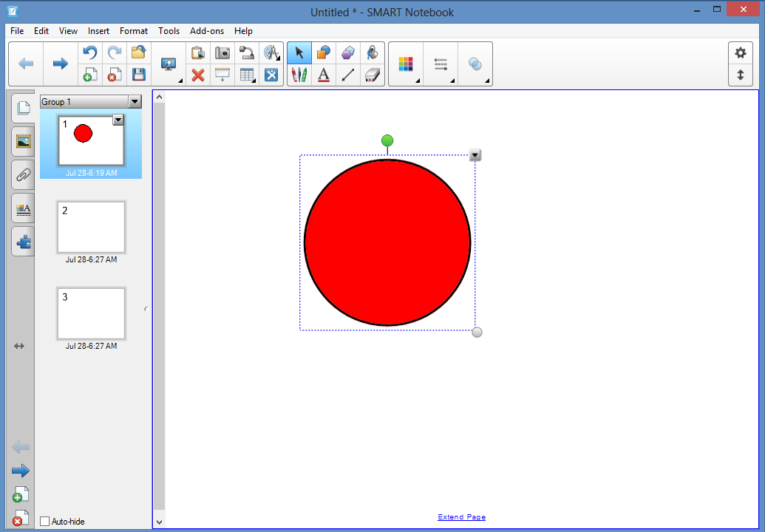This screenshot has height=532, width=765.
Task: Move sidebar with the double-arrow icon
Action: tap(19, 347)
